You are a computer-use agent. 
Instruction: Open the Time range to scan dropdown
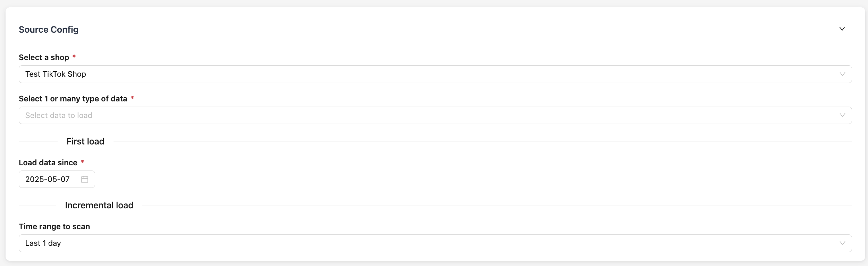coord(435,243)
